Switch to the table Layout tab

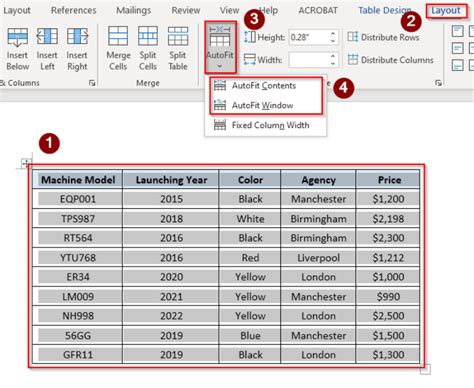coord(446,11)
